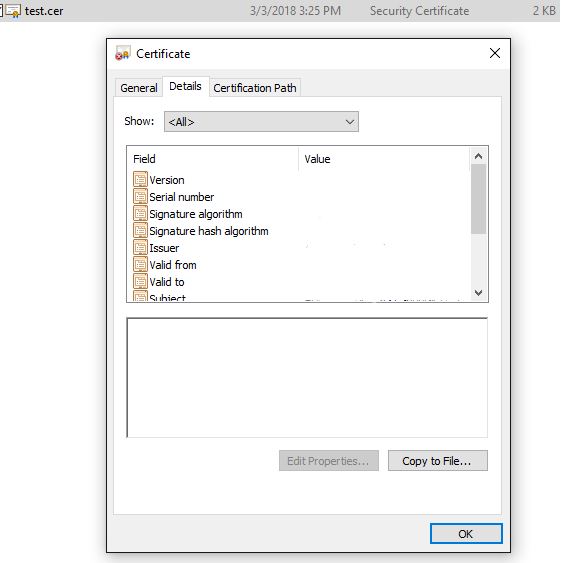Switch to the General tab
The height and width of the screenshot is (563, 561).
point(139,88)
